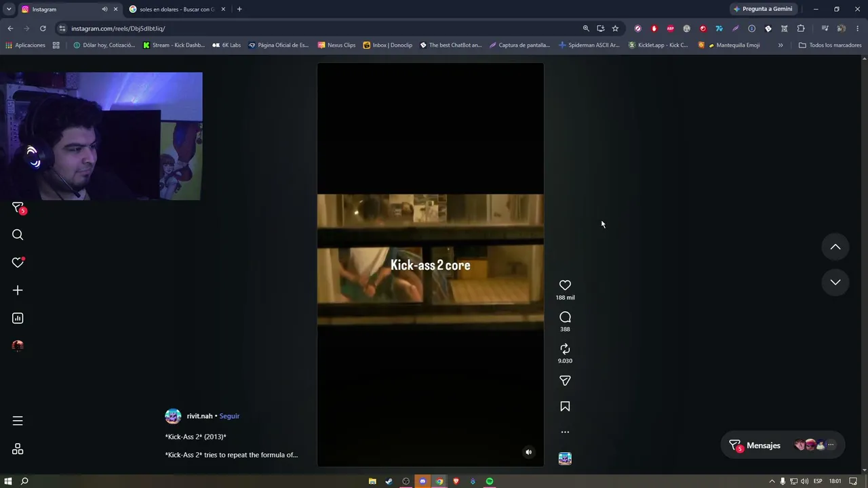Open the audio thumbnail below the reel actions
868x488 pixels.
pos(565,459)
